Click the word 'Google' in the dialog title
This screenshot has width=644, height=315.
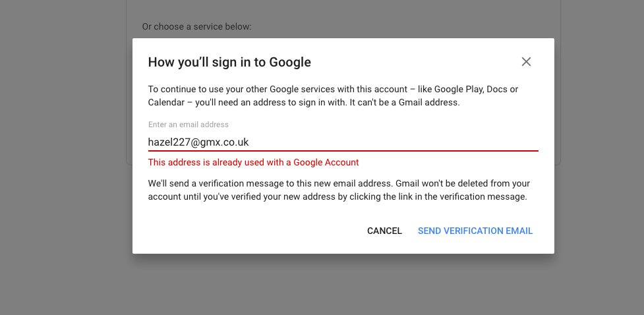click(x=290, y=62)
